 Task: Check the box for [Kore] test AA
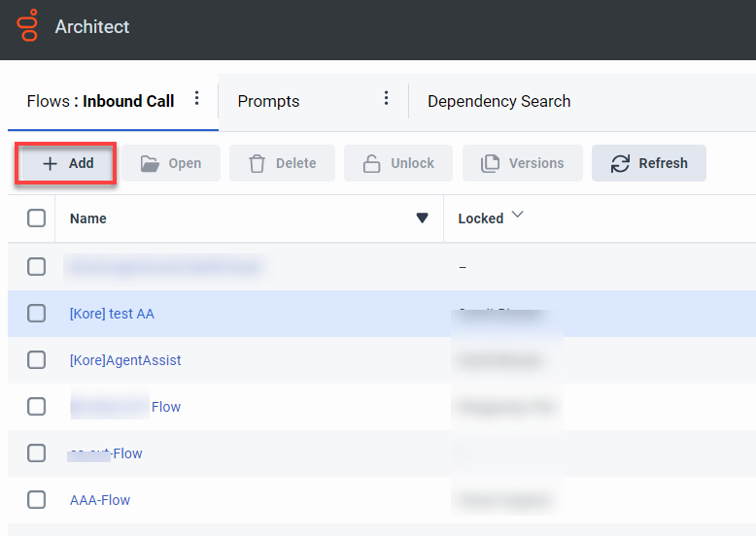(36, 314)
